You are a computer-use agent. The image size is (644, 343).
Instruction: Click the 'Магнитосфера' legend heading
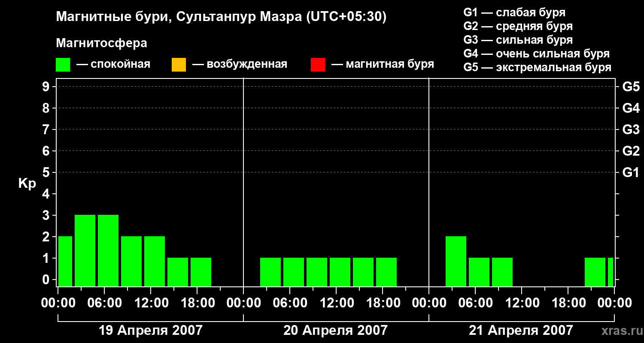point(101,43)
